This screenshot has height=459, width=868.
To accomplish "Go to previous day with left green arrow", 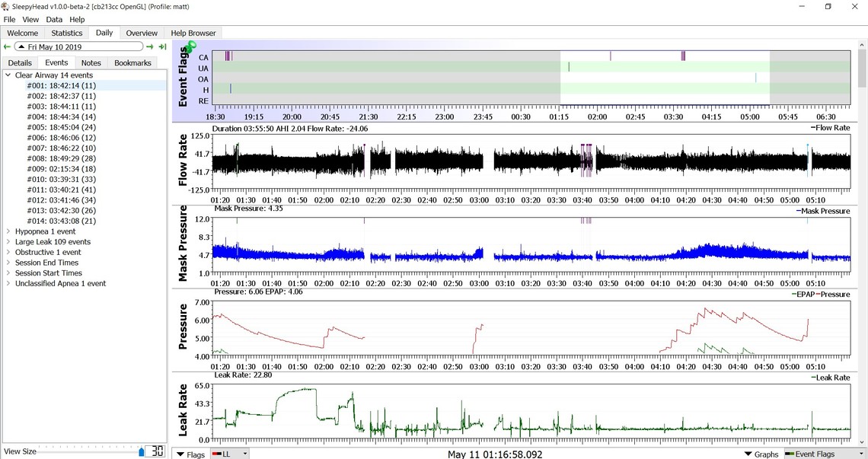I will (7, 47).
